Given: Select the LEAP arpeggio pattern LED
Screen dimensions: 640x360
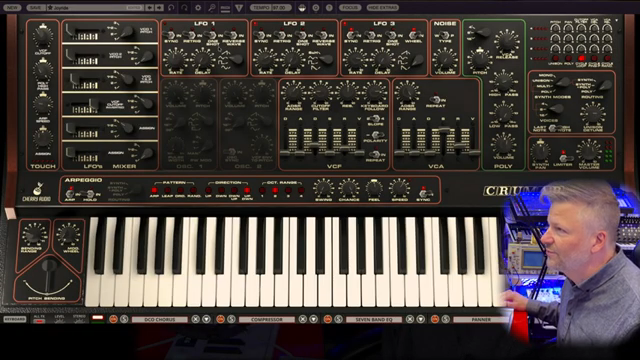Looking at the screenshot, I should (x=167, y=190).
